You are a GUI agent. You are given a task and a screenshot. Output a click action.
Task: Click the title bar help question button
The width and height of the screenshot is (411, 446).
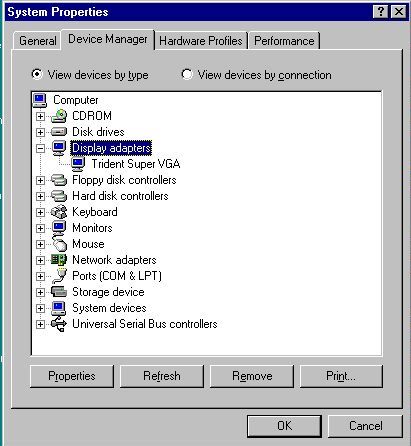click(x=381, y=12)
